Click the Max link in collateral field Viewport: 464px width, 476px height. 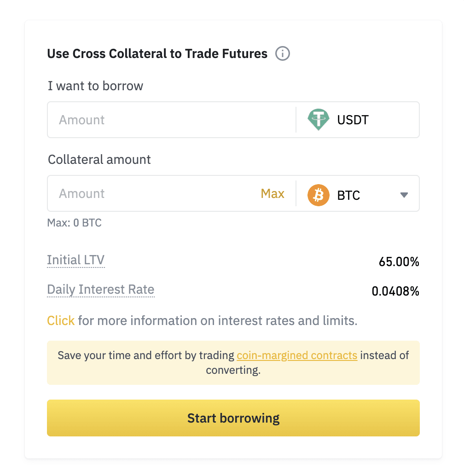click(273, 193)
